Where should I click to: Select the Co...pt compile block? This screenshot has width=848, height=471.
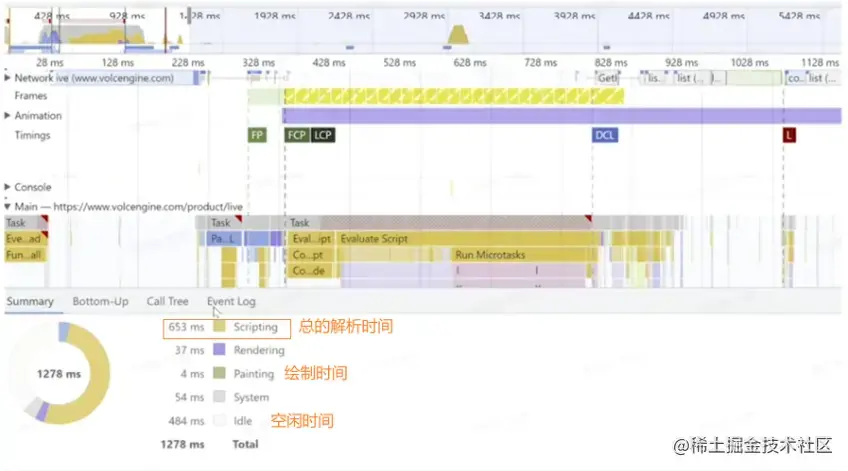pyautogui.click(x=308, y=255)
